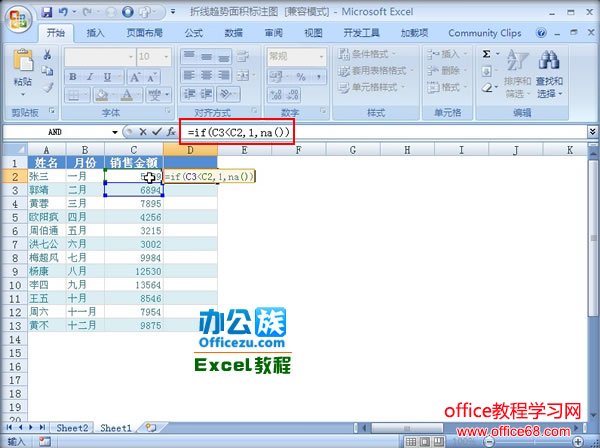
Task: Save the workbook from quick access toolbar
Action: click(47, 12)
